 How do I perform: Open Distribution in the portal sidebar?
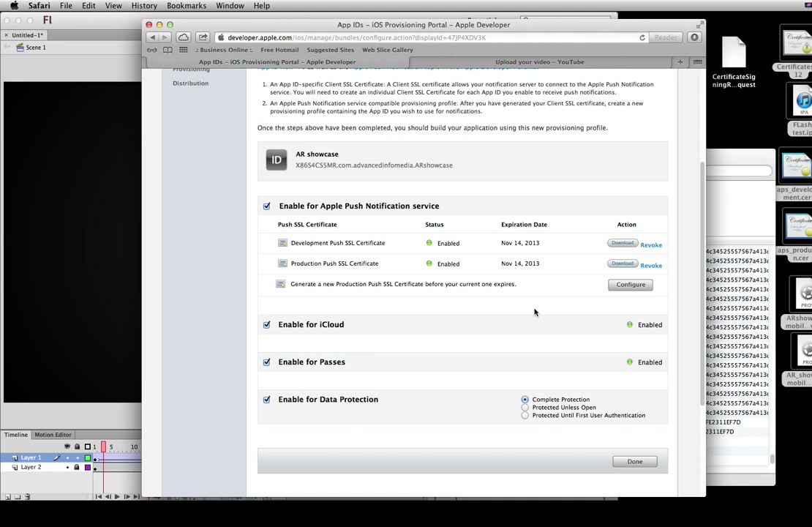click(x=191, y=83)
